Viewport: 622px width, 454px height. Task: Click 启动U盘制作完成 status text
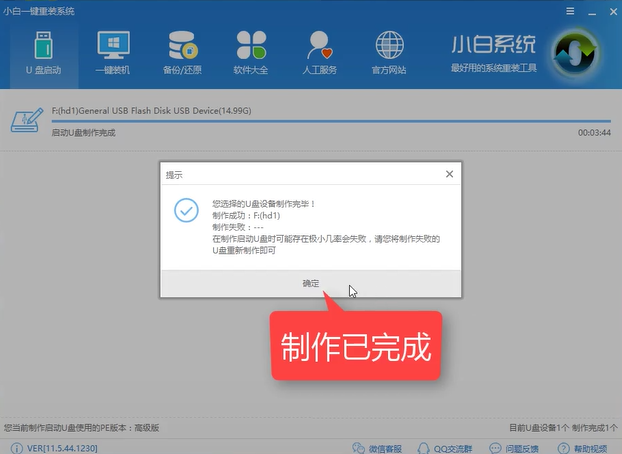[83, 133]
